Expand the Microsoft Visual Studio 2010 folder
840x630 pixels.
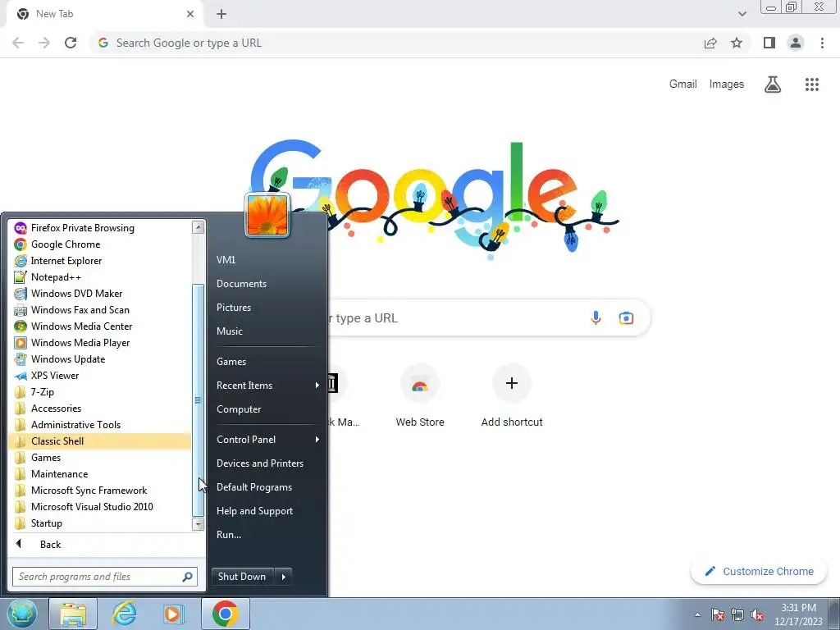[99, 507]
